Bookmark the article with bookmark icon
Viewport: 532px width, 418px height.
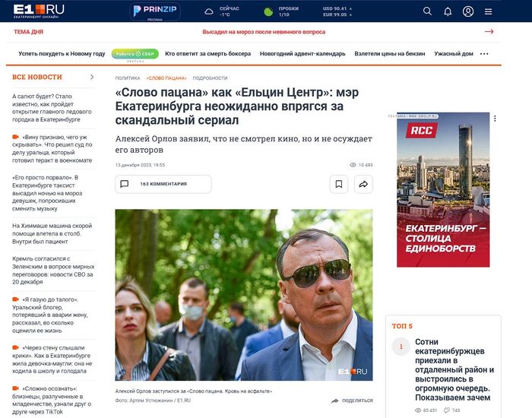[x=339, y=184]
